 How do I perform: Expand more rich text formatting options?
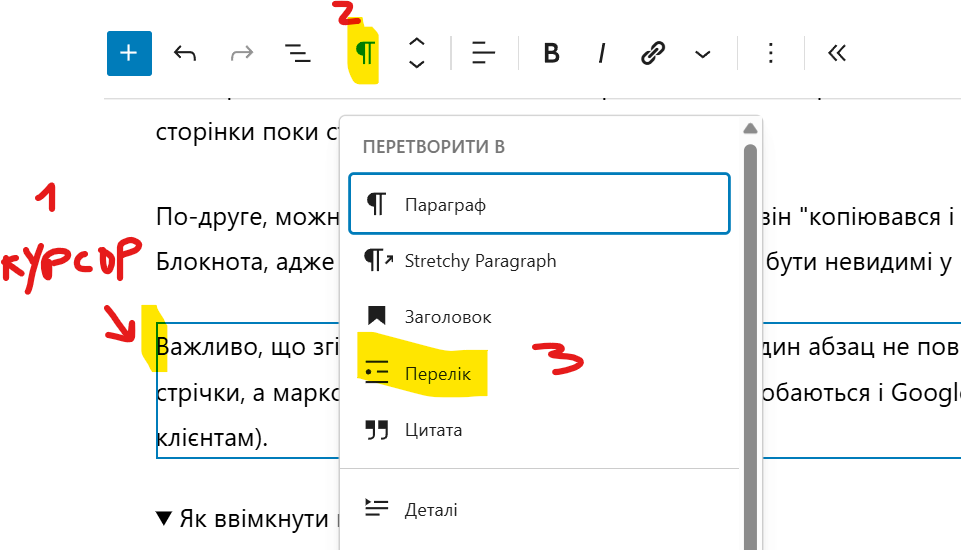tap(703, 53)
